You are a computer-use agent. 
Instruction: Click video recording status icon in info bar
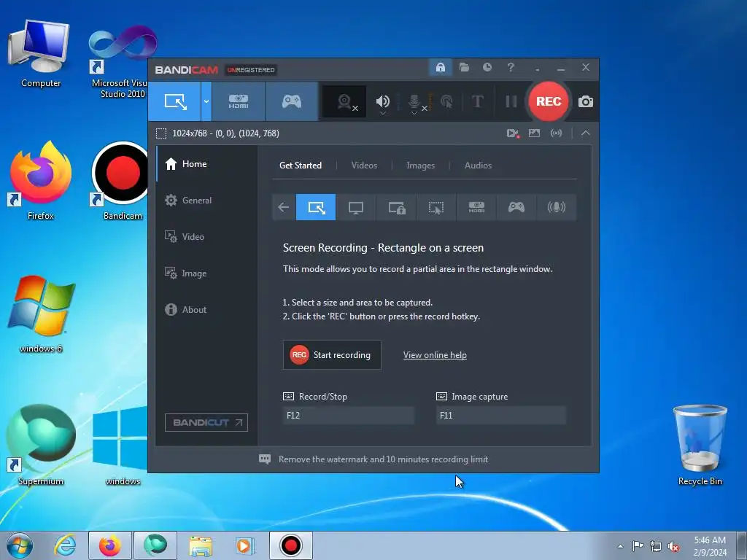[x=513, y=133]
